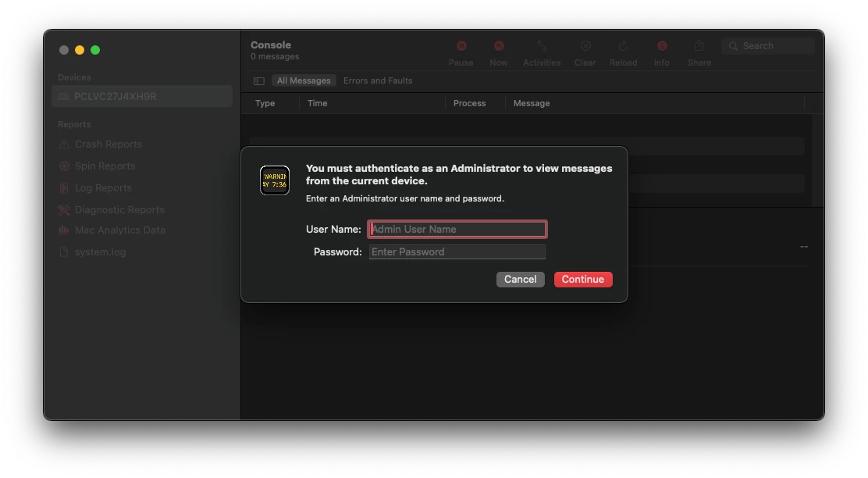This screenshot has height=478, width=868.
Task: Focus the Admin User Name field
Action: tap(457, 230)
